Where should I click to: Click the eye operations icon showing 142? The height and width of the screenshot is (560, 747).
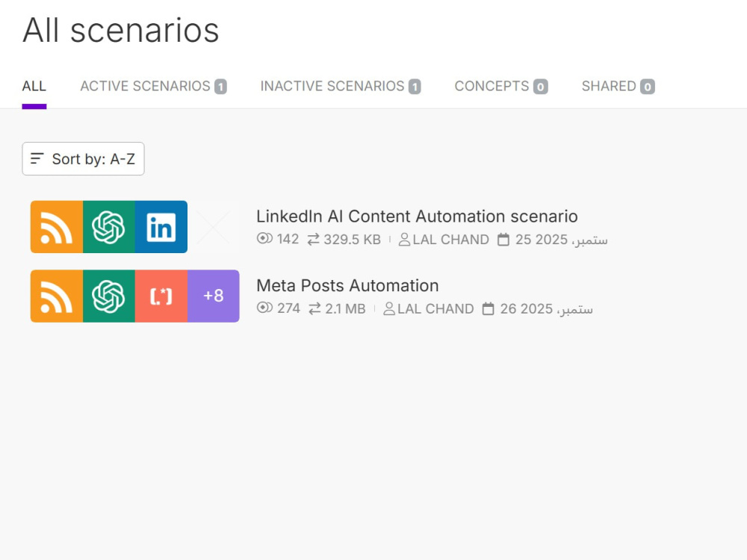(x=264, y=240)
